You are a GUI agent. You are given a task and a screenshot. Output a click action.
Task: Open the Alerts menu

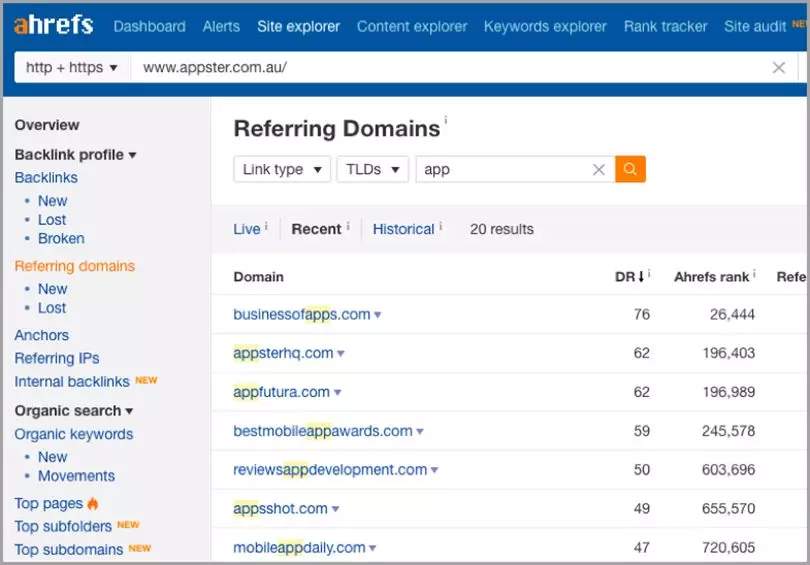click(221, 26)
